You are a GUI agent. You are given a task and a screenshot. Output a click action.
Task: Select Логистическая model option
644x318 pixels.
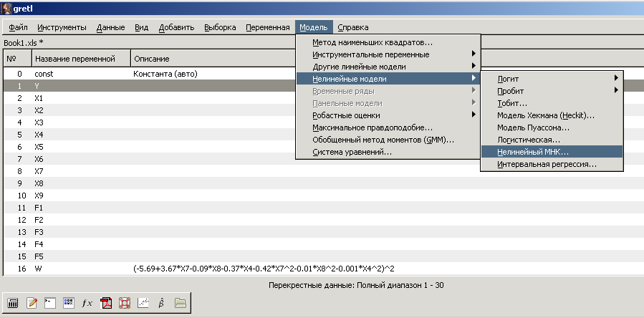552,140
